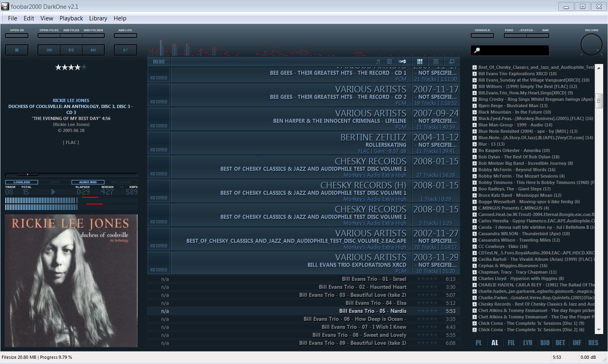This screenshot has width=608, height=364.
Task: Click the Stop playback button
Action: (17, 50)
